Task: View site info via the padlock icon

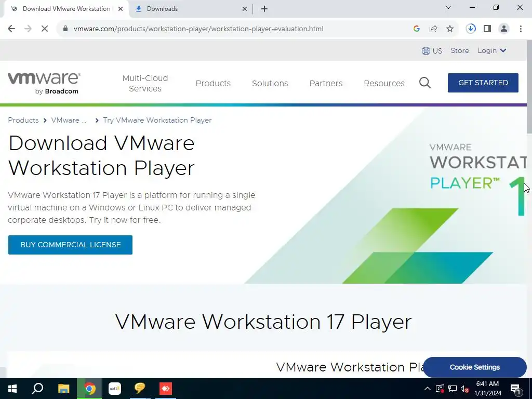Action: (x=65, y=29)
